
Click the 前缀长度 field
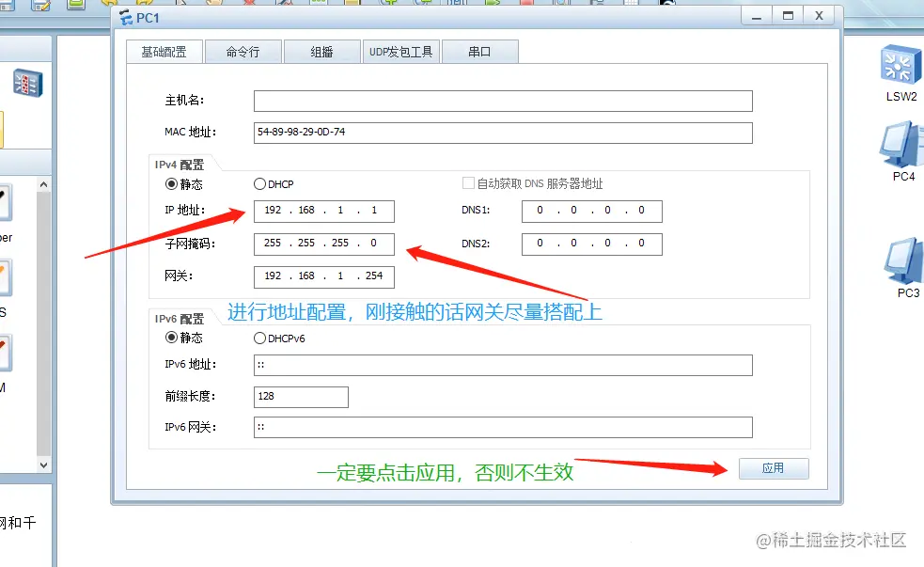[x=301, y=397]
